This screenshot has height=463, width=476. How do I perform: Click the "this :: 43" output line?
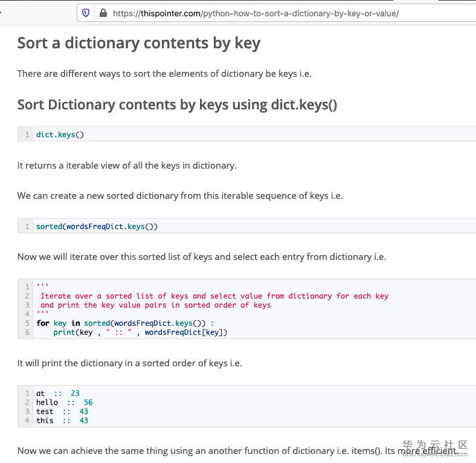pos(62,421)
